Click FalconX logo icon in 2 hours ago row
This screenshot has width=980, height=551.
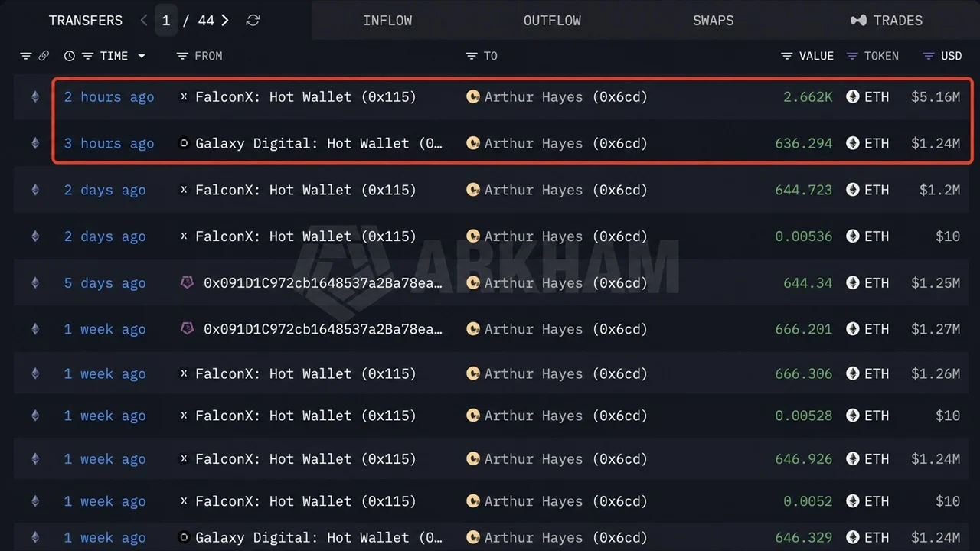[x=184, y=97]
